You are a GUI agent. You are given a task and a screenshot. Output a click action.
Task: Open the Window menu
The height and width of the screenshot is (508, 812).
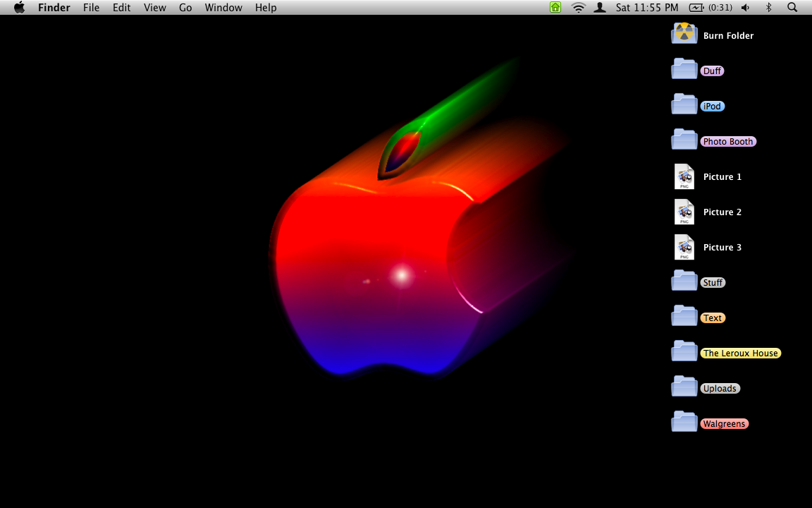[x=223, y=7]
